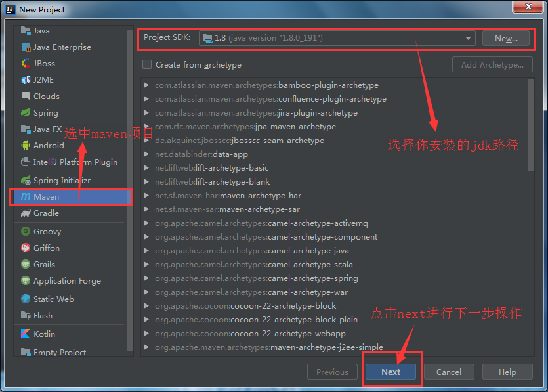Select camel-archetype-component row text
This screenshot has width=548, height=392.
[x=266, y=237]
